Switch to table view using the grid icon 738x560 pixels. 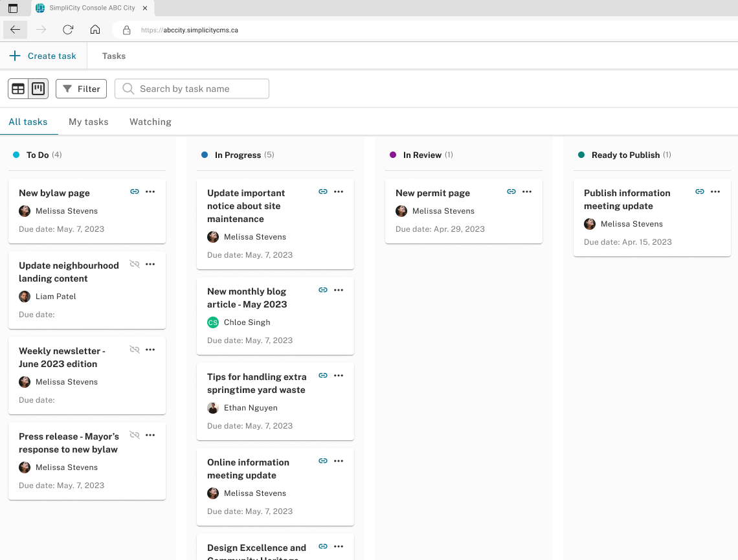(18, 88)
